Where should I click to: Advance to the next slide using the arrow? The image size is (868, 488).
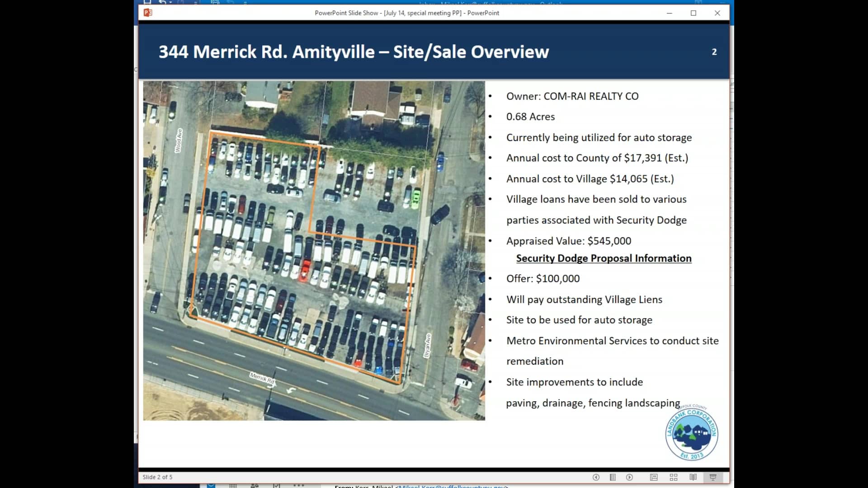[x=629, y=477]
